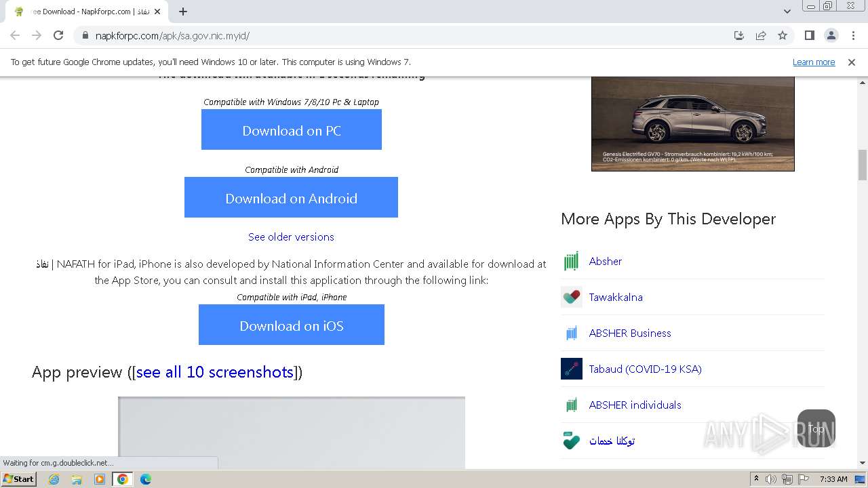868x488 pixels.
Task: Click the network tray icon
Action: click(x=787, y=479)
